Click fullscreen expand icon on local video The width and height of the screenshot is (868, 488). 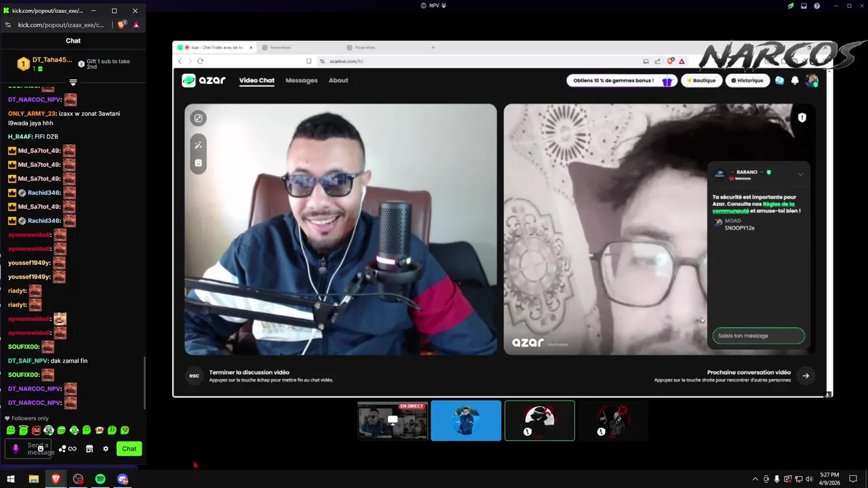point(198,118)
